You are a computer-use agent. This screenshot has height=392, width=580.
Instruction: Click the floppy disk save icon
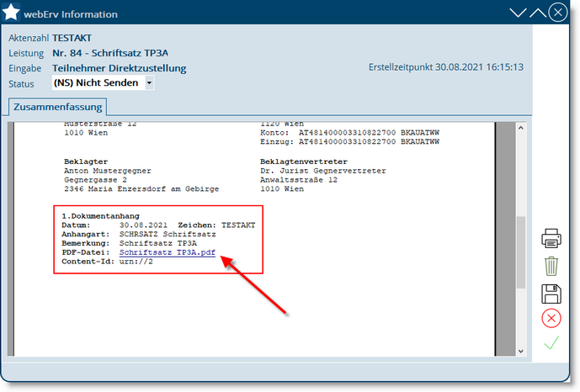click(x=551, y=294)
